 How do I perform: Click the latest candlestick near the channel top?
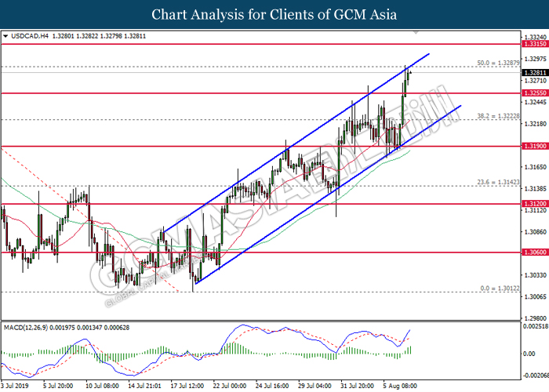coord(410,73)
